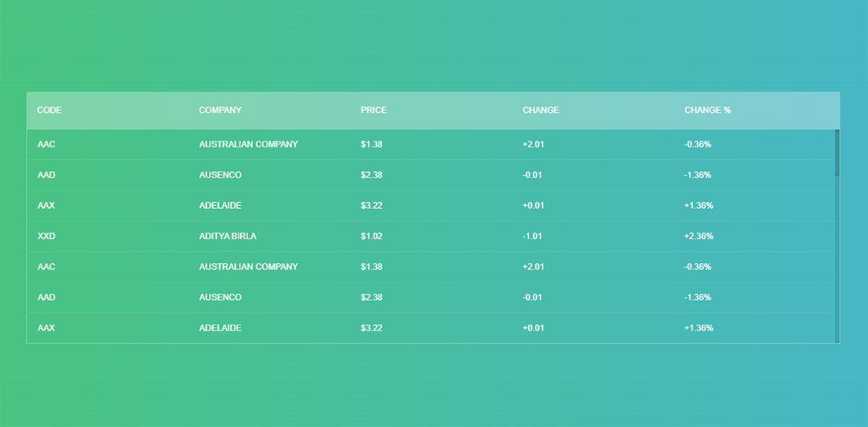Click the -0.36% value in the fifth row
This screenshot has width=868, height=427.
[697, 267]
